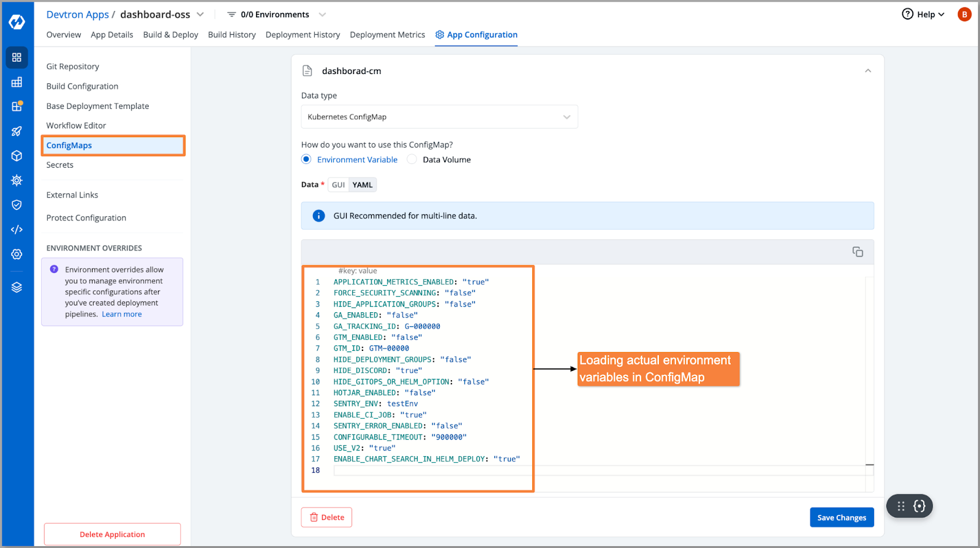Click the GTM_ID: GTM-00000 line

(x=371, y=348)
